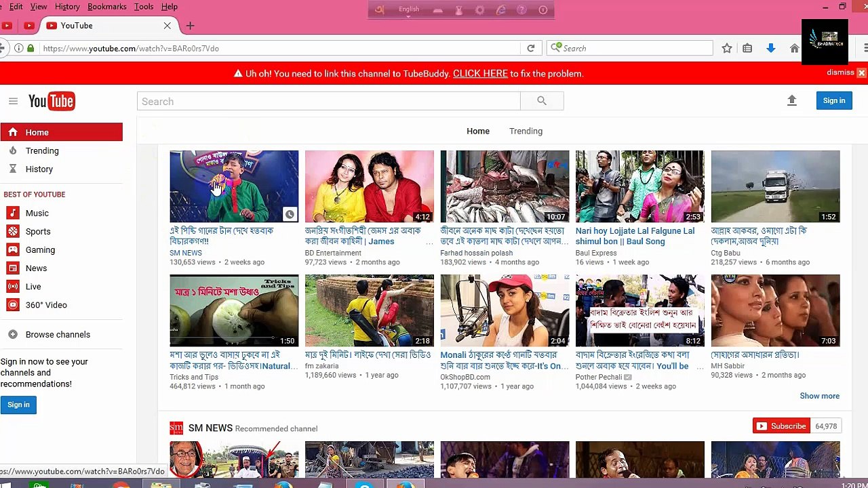Viewport: 868px width, 488px height.
Task: Close the YouTube tab
Action: point(167,26)
